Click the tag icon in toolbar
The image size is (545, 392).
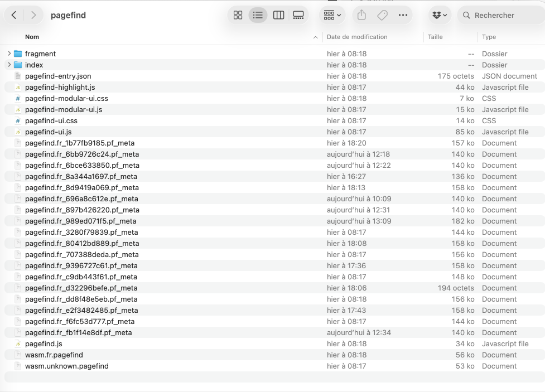(382, 16)
